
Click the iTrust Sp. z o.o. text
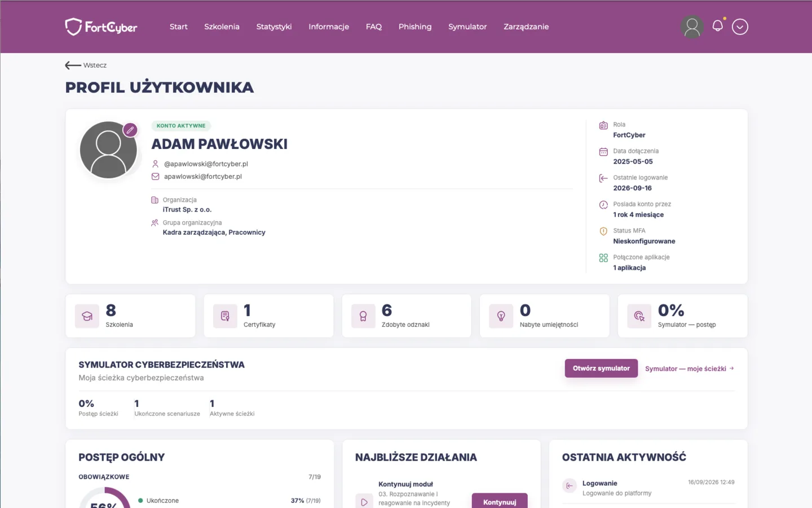187,209
